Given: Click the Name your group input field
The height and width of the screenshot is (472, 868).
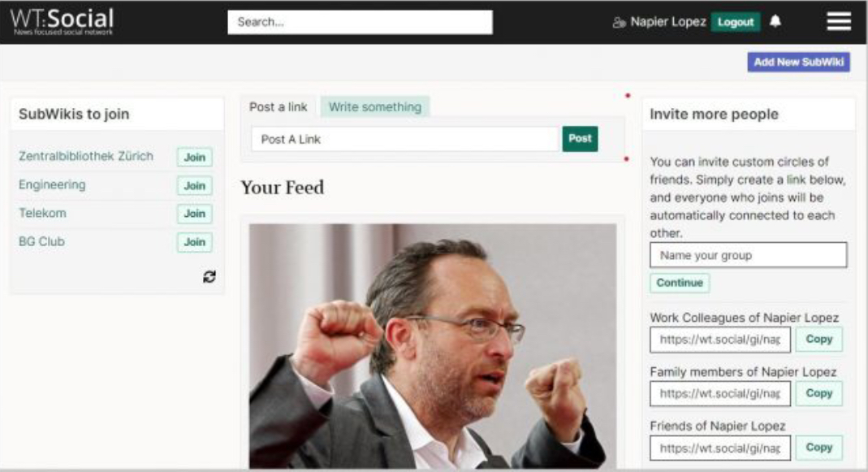Looking at the screenshot, I should click(x=748, y=255).
